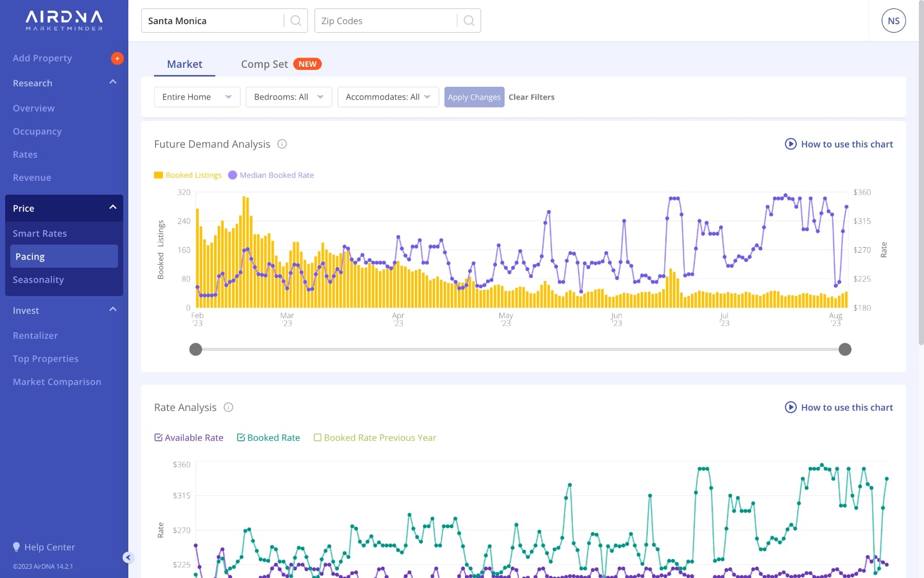The image size is (924, 578).
Task: Click Add Property link
Action: pyautogui.click(x=42, y=58)
